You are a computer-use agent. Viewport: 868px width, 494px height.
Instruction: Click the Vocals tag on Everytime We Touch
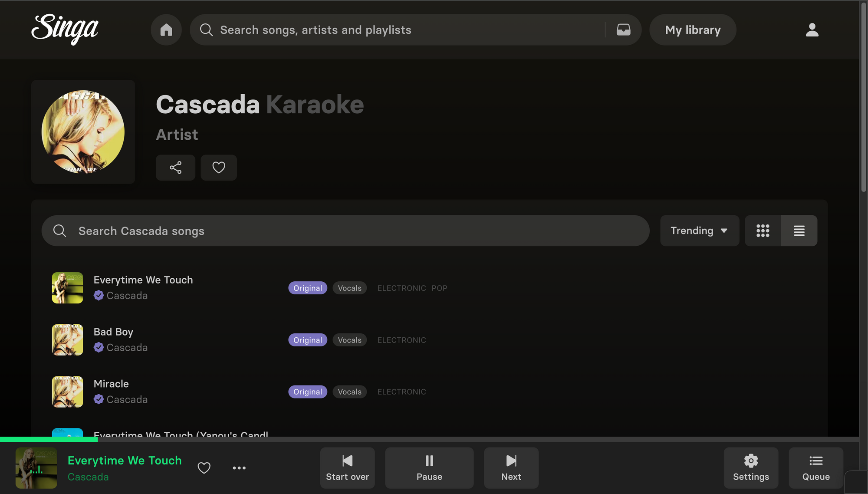point(350,288)
